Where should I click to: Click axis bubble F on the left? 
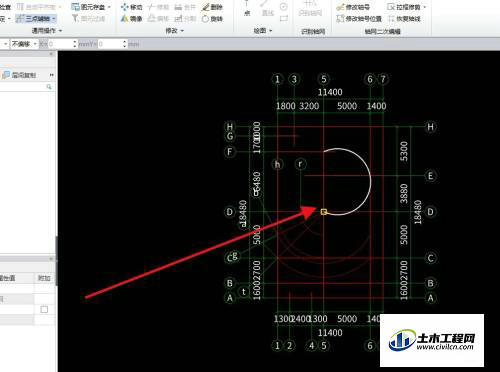[230, 152]
